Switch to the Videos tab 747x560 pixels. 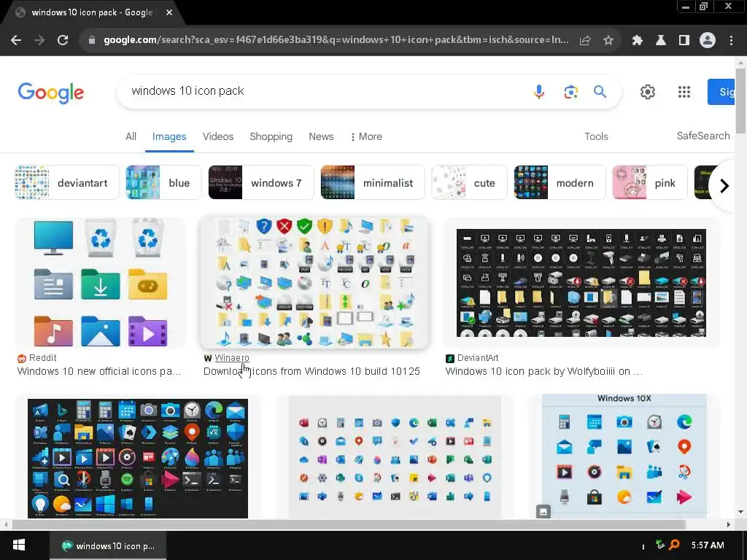[217, 136]
